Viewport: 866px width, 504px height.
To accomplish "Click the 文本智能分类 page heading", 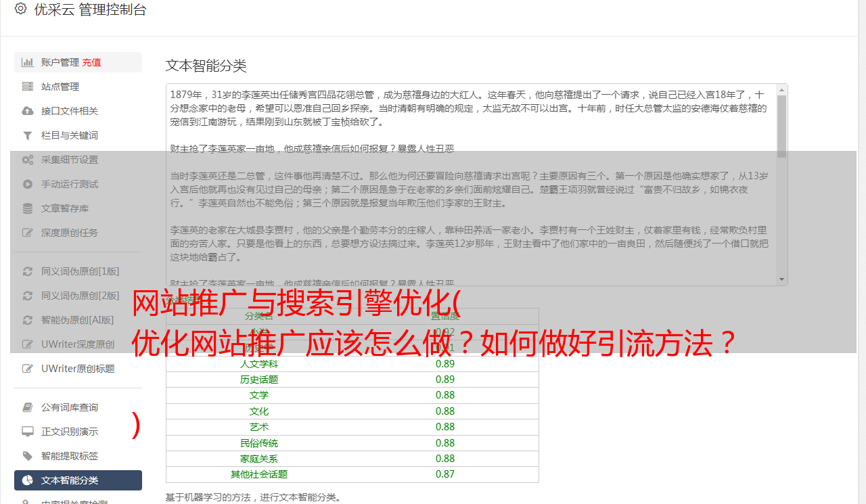I will [206, 66].
